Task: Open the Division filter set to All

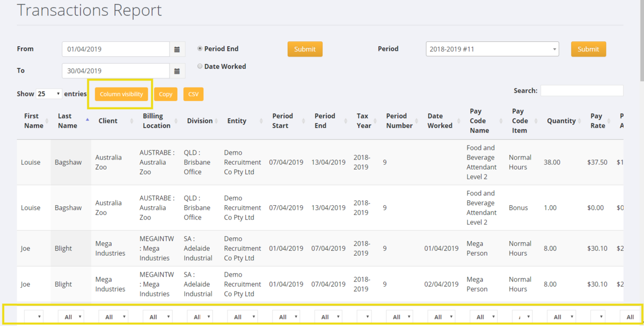Action: pos(200,316)
